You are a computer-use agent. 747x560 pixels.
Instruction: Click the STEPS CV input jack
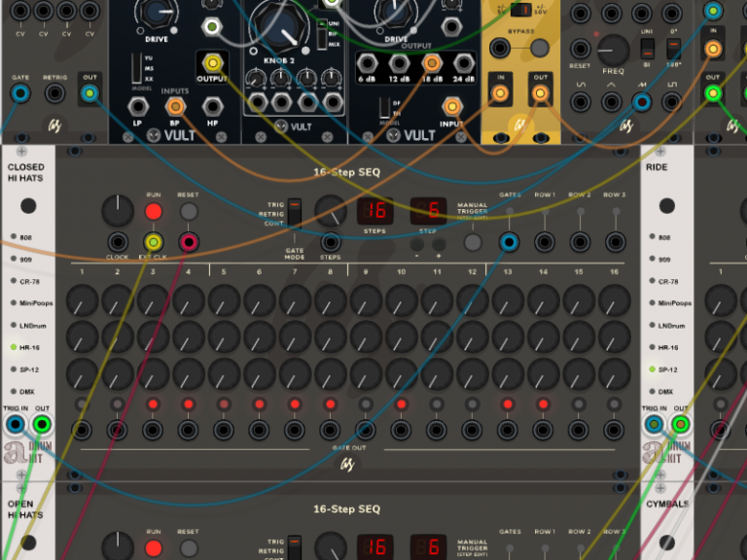[331, 242]
